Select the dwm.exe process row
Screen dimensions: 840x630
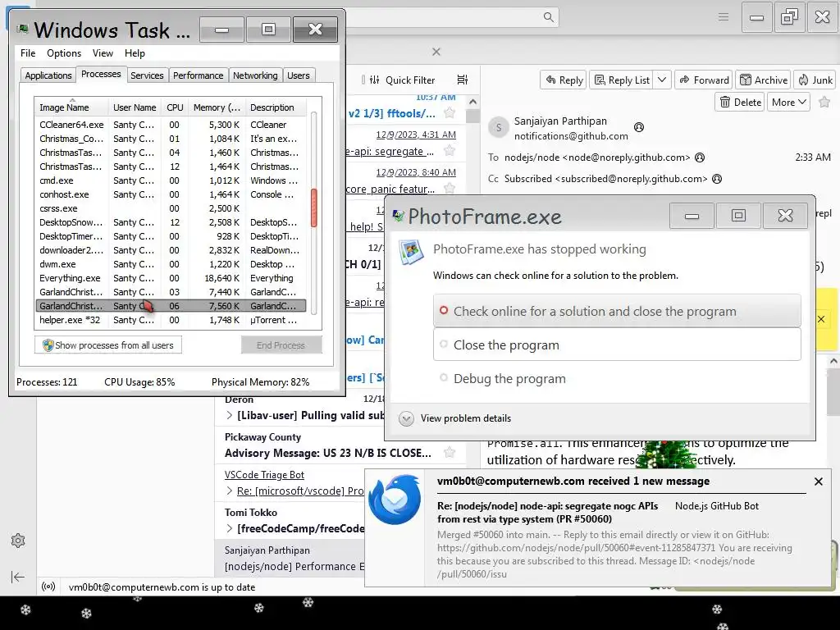point(171,264)
